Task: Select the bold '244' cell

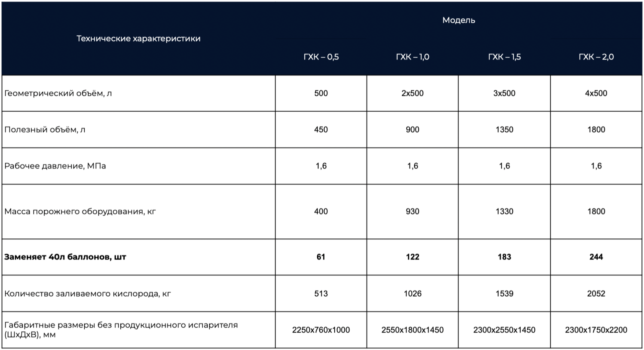Action: (x=596, y=257)
